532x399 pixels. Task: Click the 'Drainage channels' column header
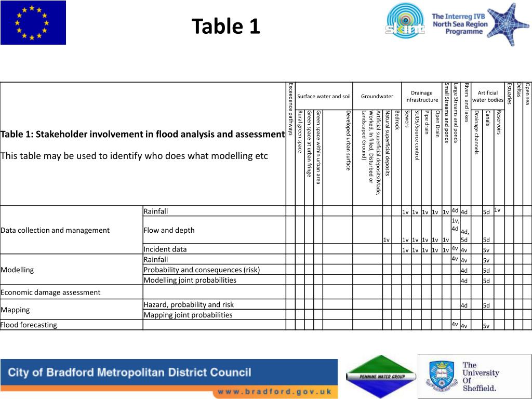476,132
